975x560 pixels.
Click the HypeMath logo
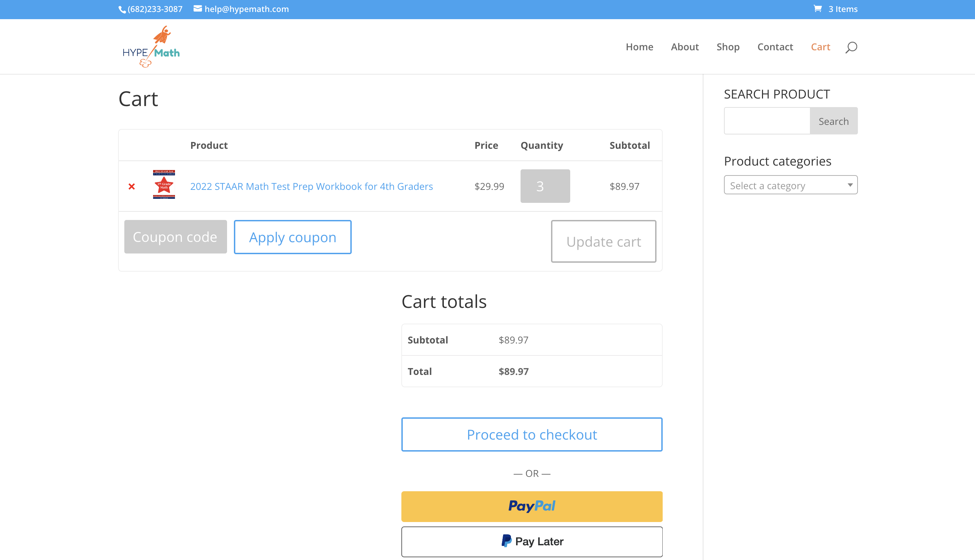(x=151, y=47)
